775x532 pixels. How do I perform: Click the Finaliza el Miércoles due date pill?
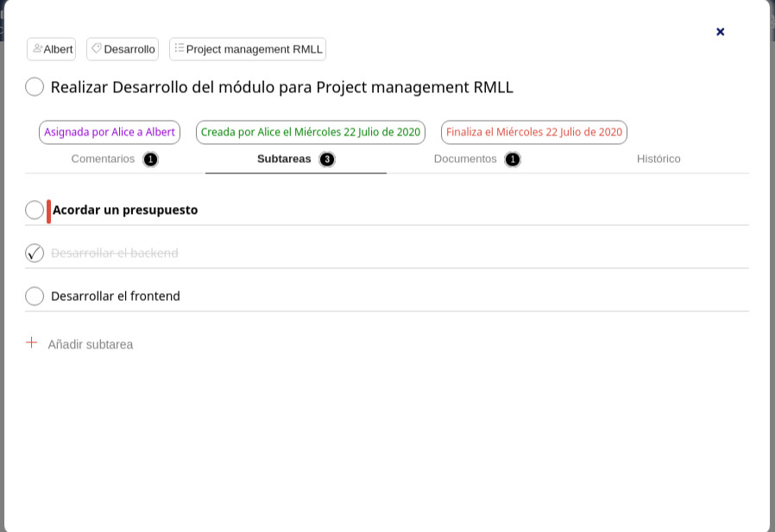point(534,133)
